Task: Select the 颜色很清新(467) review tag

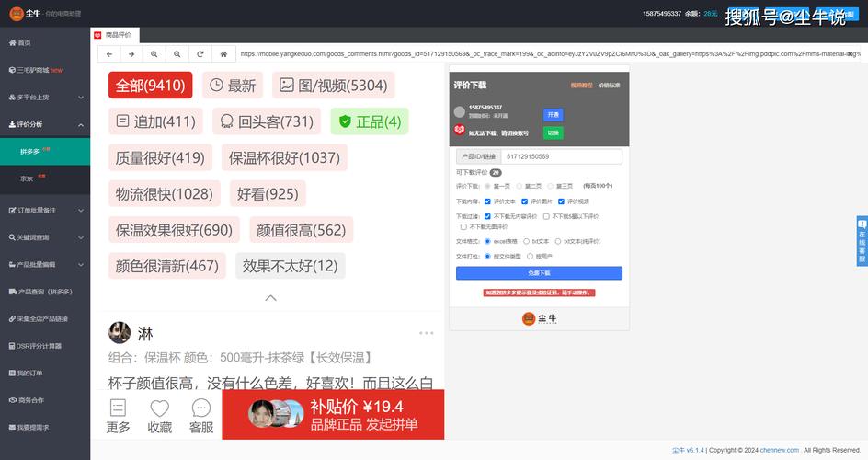Action: (167, 266)
